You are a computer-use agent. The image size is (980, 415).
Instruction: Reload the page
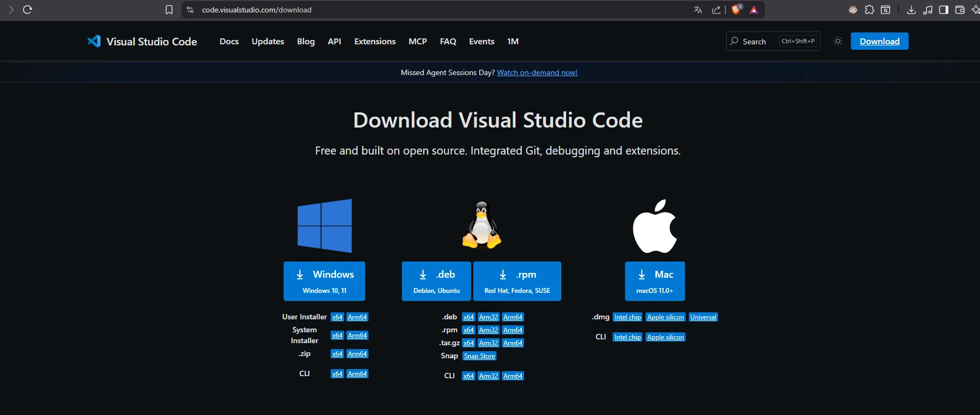tap(28, 10)
